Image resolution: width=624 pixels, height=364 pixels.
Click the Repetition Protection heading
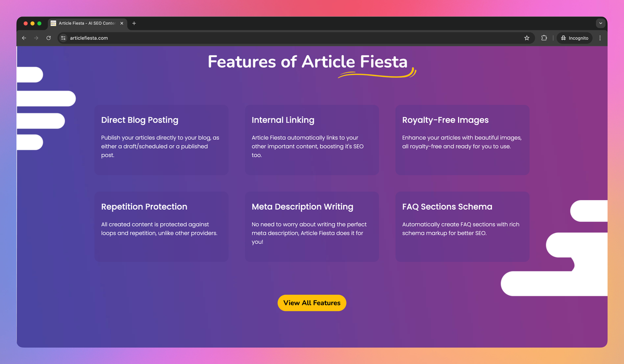pos(144,206)
